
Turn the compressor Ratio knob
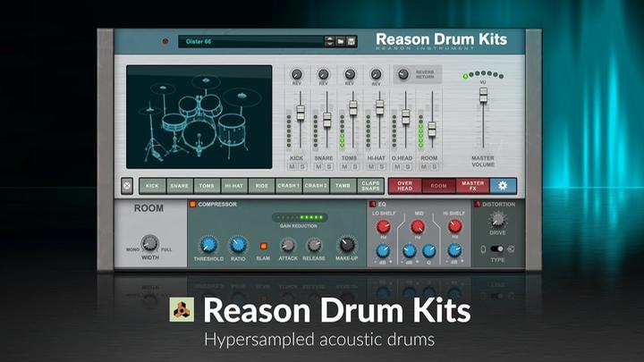click(238, 245)
